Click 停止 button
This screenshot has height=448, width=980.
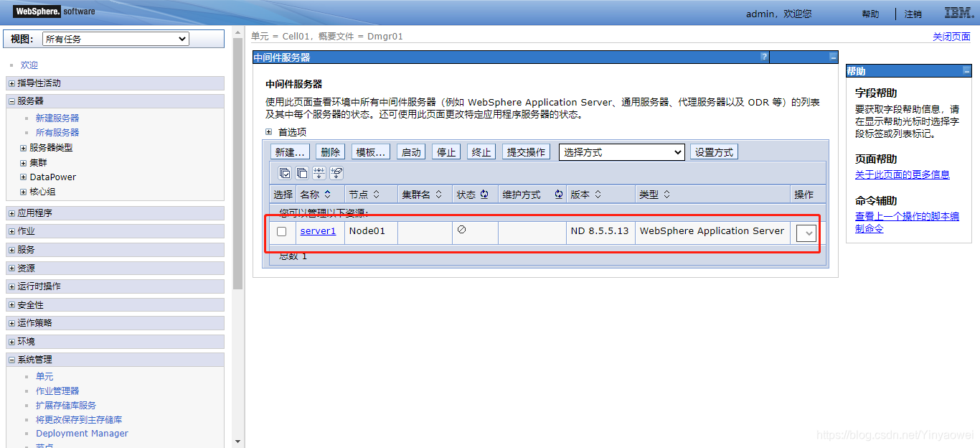[x=447, y=152]
